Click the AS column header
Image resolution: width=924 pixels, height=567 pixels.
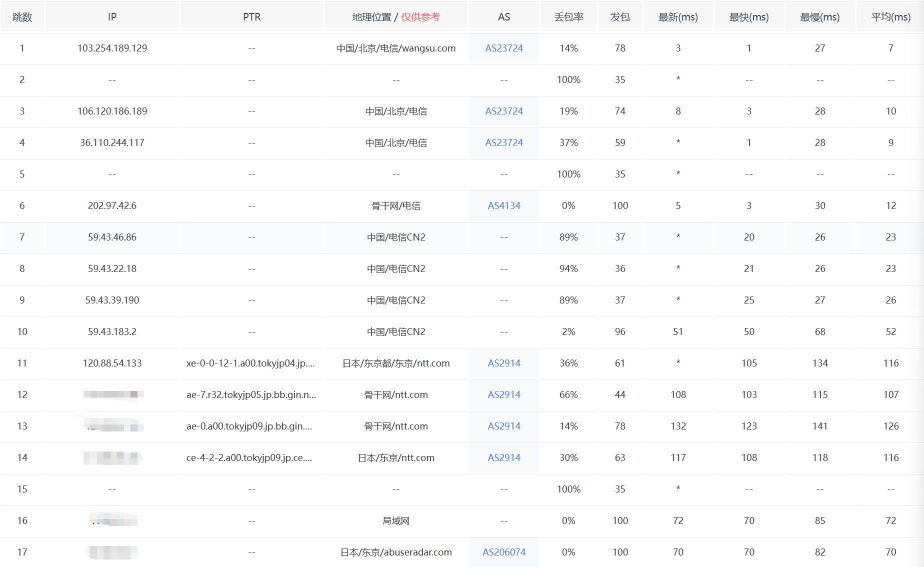(504, 17)
